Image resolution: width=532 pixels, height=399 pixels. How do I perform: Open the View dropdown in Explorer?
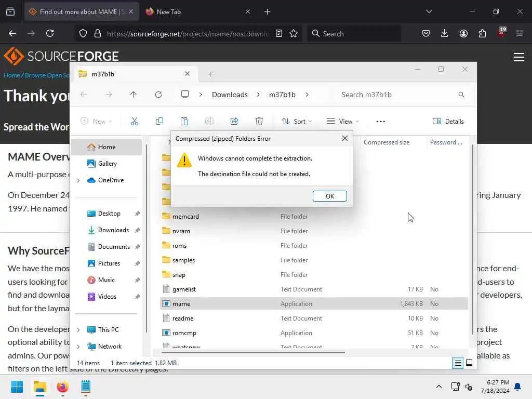pos(343,121)
